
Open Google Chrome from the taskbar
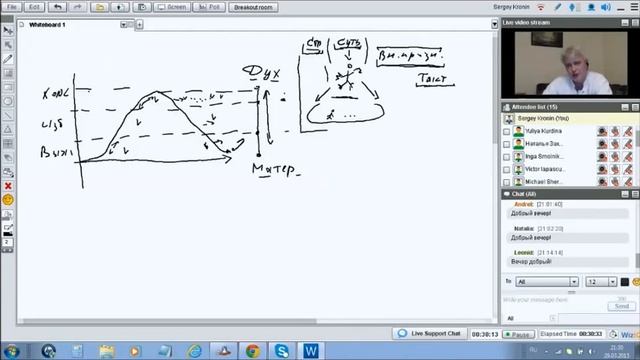[253, 351]
